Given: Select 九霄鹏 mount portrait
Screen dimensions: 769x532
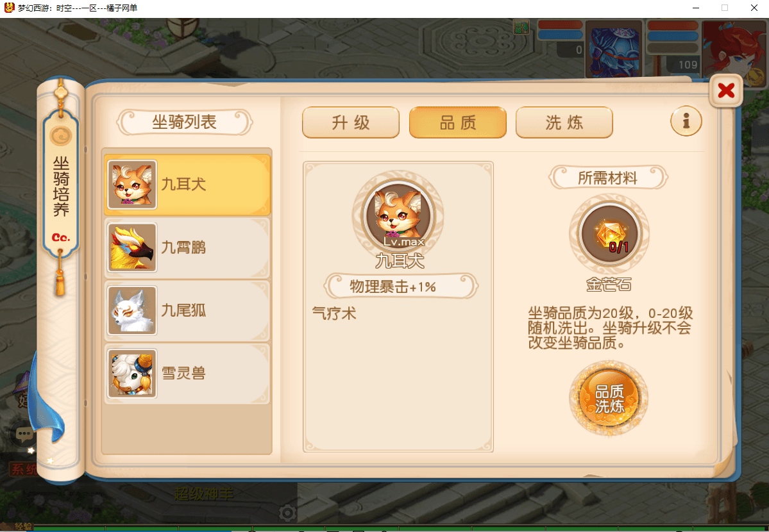Looking at the screenshot, I should [132, 247].
